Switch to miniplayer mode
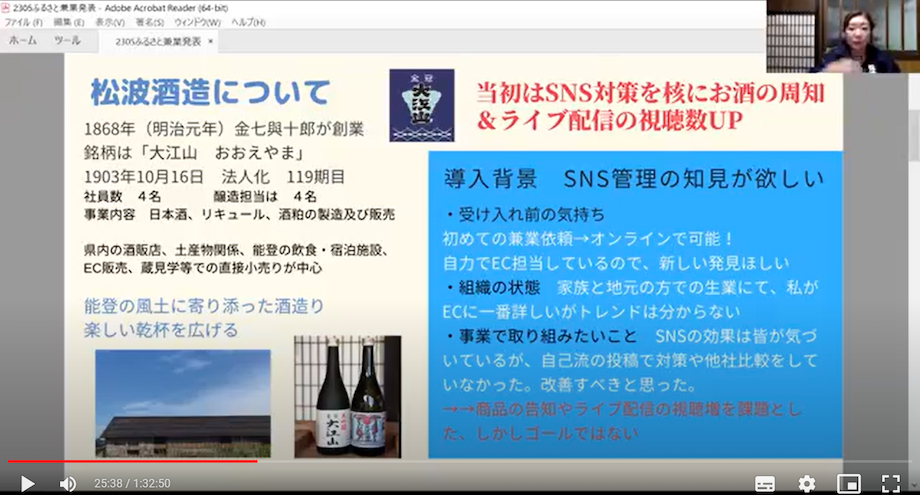The height and width of the screenshot is (495, 920). 848,484
